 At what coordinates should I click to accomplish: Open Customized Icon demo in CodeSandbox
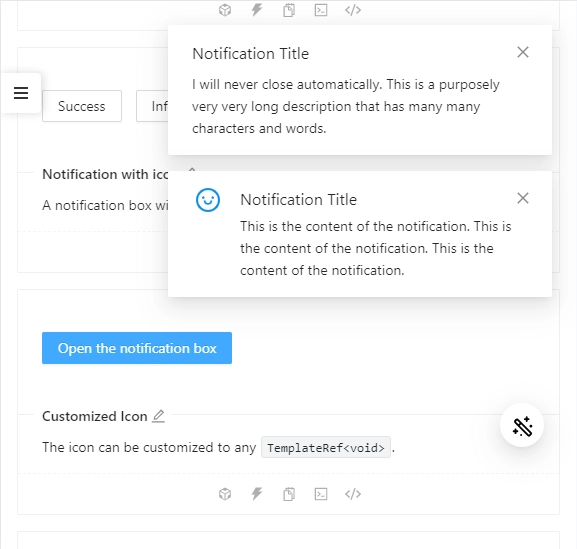tap(225, 494)
